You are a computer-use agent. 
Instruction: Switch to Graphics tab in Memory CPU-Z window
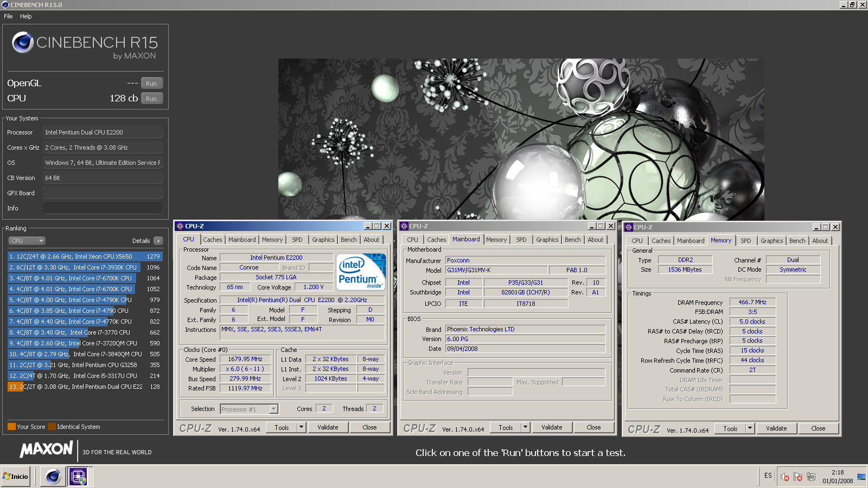(771, 241)
